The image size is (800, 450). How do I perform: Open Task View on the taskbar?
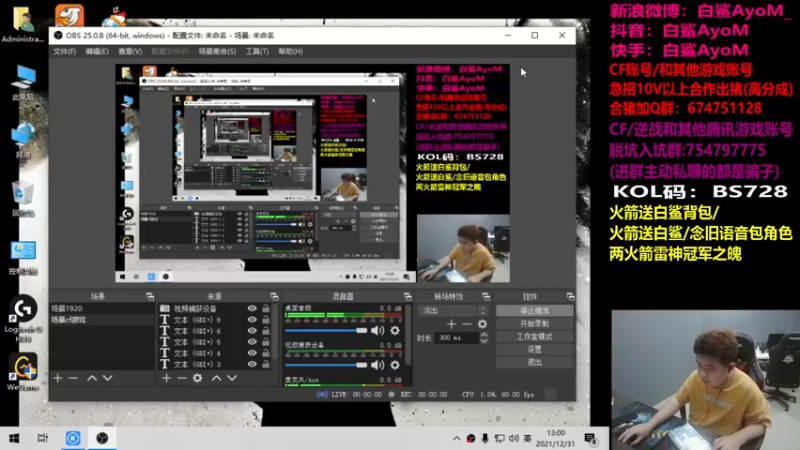click(x=43, y=438)
